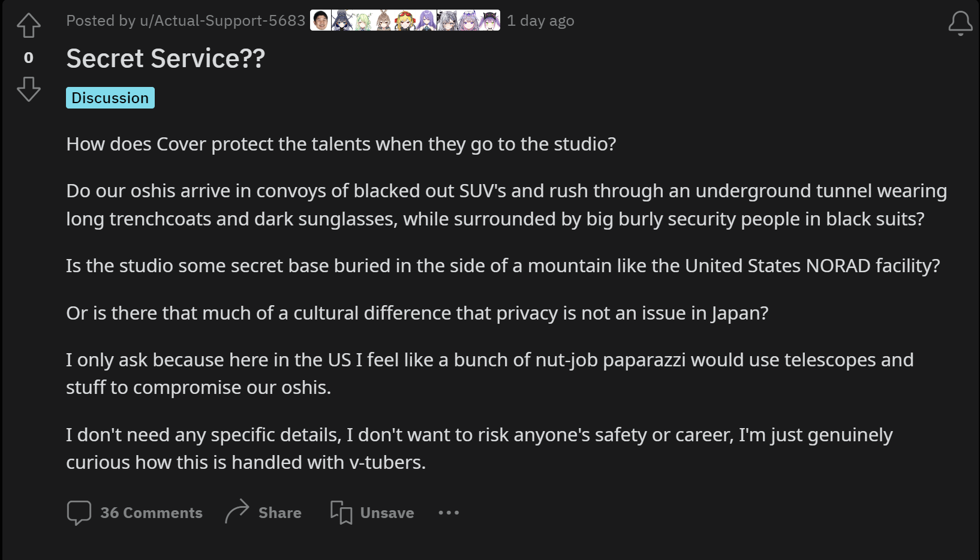The height and width of the screenshot is (560, 980).
Task: Toggle the post notification bell
Action: tap(960, 23)
